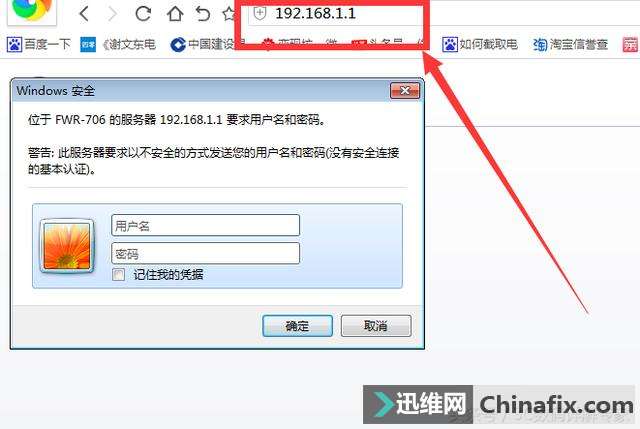640x429 pixels.
Task: Cancel the dialog with 取消 button
Action: pos(376,326)
